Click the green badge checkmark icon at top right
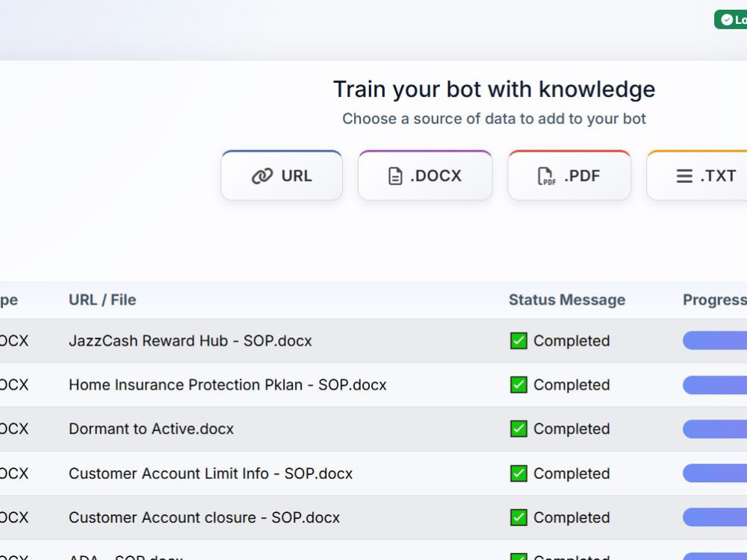747x560 pixels. (x=727, y=19)
